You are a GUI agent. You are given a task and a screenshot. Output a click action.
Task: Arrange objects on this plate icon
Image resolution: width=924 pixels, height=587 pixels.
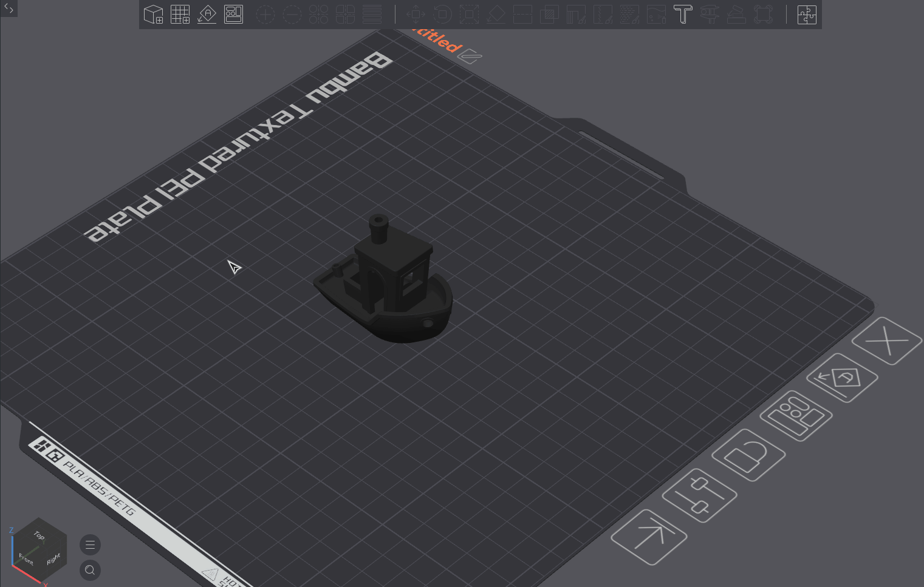[796, 416]
